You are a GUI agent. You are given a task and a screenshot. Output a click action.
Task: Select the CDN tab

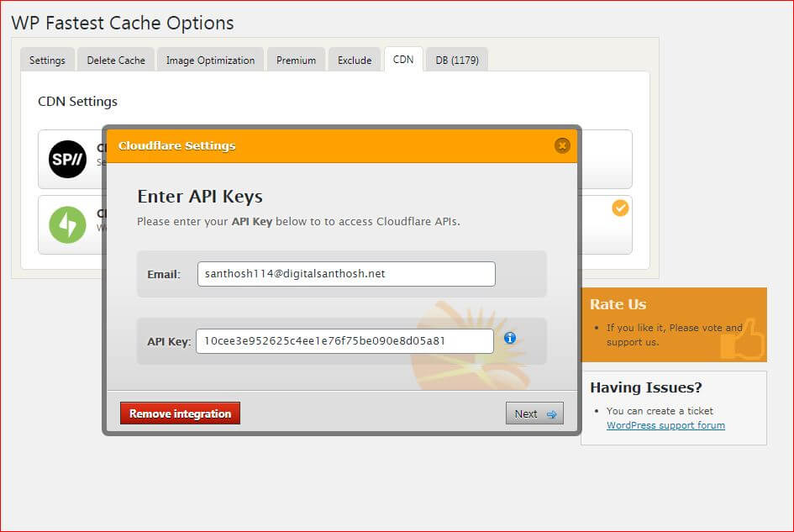tap(403, 60)
